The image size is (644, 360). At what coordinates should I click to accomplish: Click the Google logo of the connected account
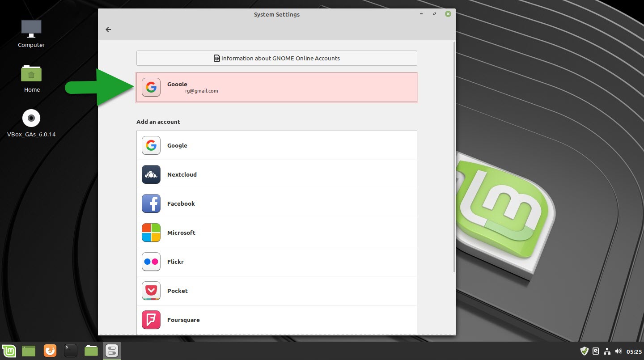tap(151, 87)
